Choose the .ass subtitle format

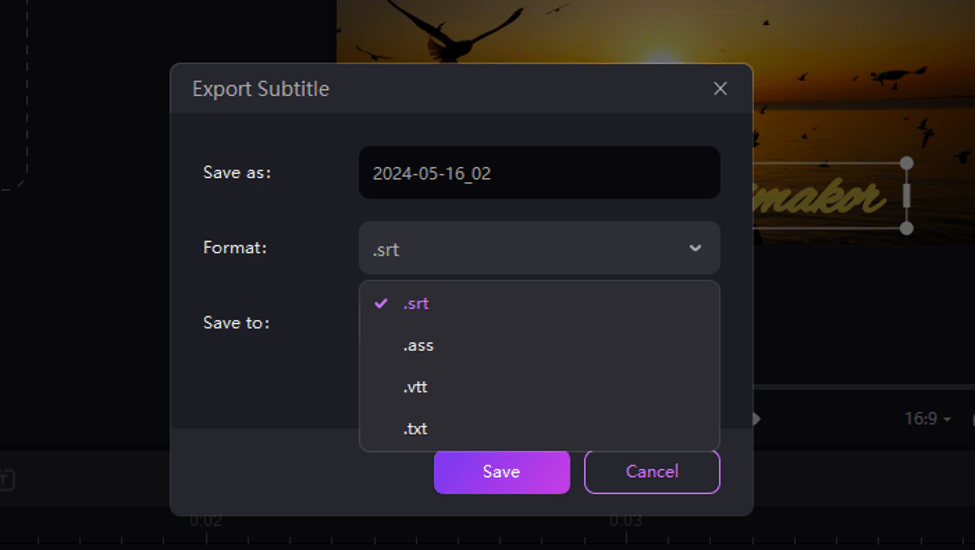tap(418, 346)
